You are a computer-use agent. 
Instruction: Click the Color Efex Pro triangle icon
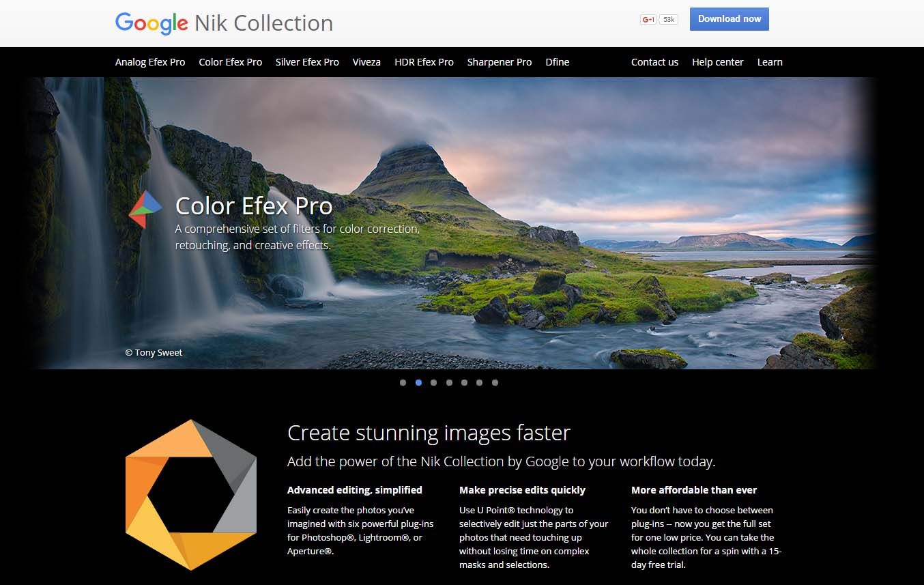coord(145,210)
